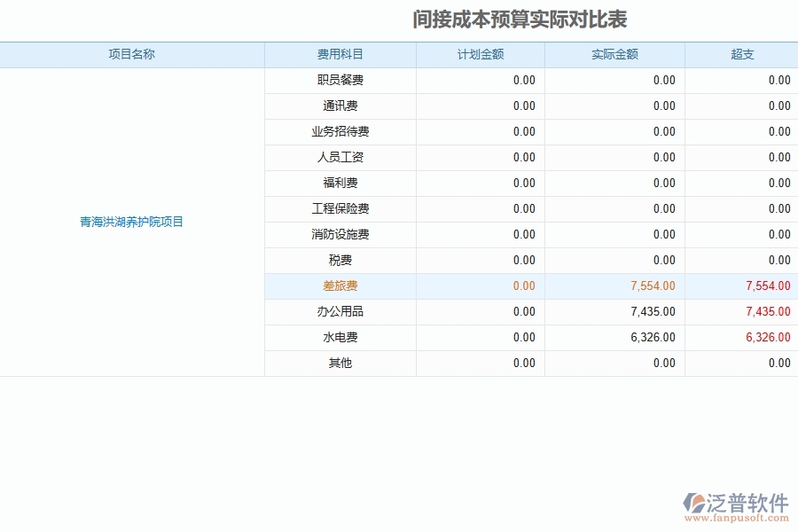798x532 pixels.
Task: Click the 差旅费 overspend amount 7,554.00
Action: (x=768, y=286)
